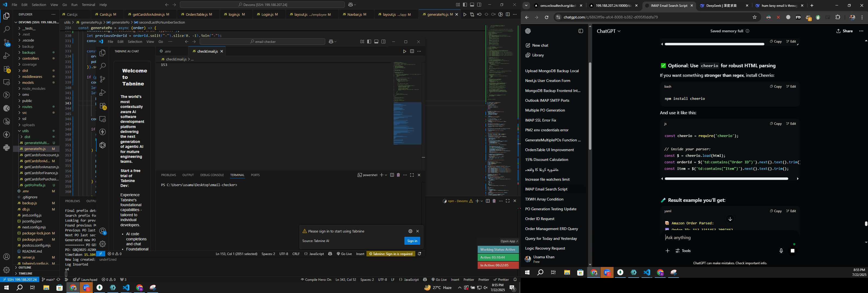Screen dimensions: 868x293
Task: Collapse the ChatGPT sidebar
Action: (x=580, y=31)
